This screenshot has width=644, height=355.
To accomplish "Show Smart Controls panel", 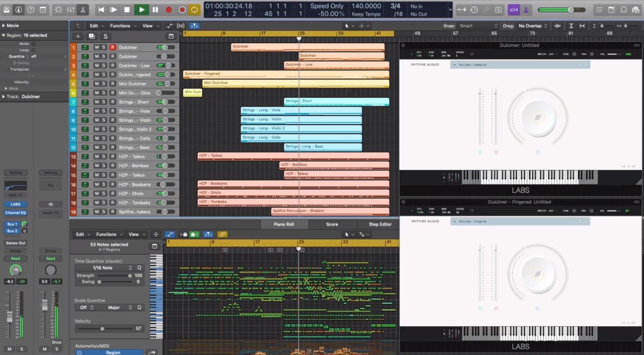I will [x=58, y=10].
